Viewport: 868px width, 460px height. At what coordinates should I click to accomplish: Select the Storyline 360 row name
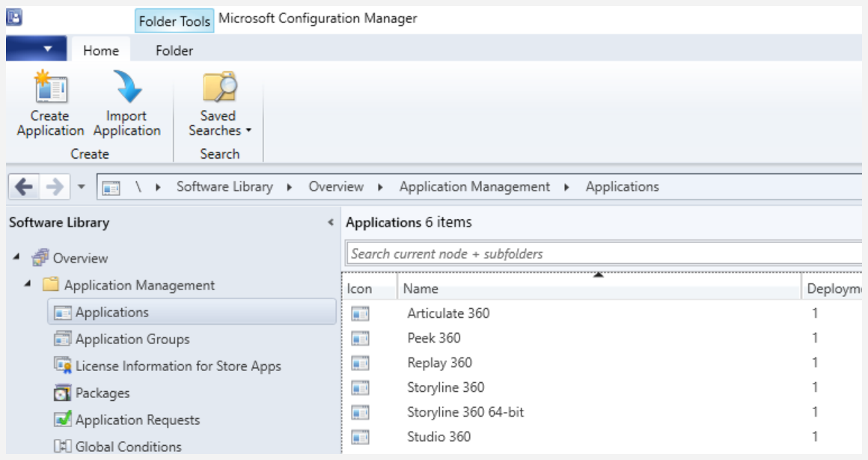(x=446, y=387)
